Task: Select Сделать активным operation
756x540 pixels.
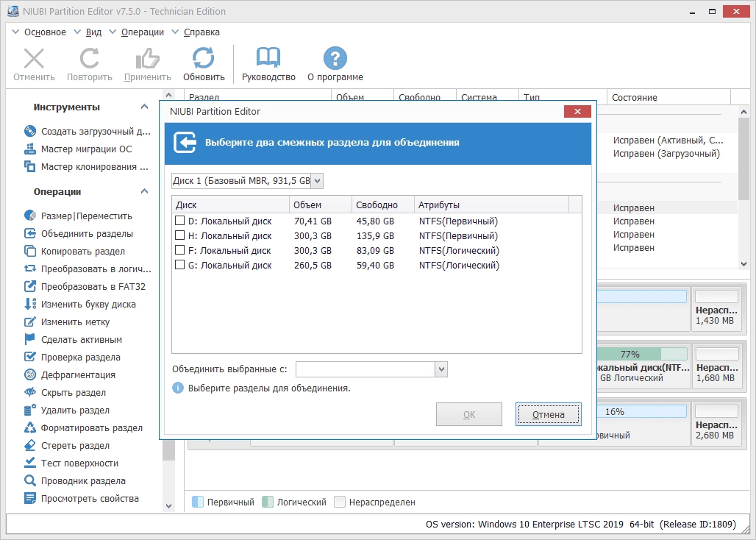Action: pos(74,339)
